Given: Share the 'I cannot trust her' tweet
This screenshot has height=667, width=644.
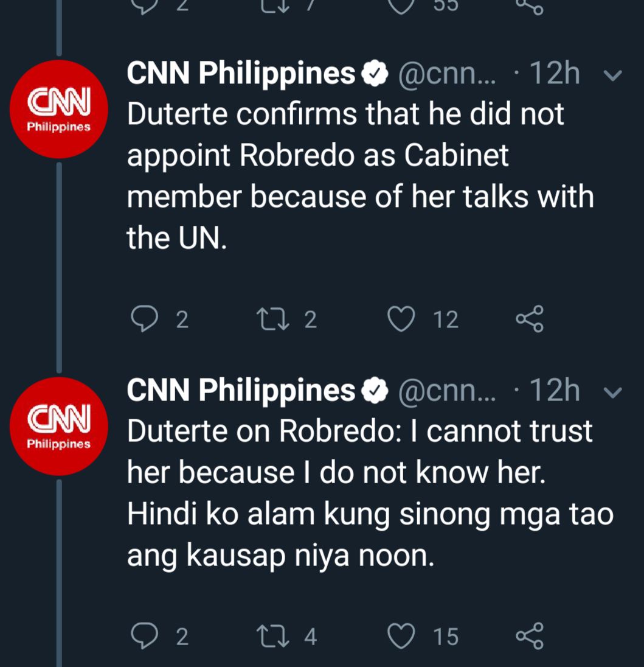Looking at the screenshot, I should [529, 637].
